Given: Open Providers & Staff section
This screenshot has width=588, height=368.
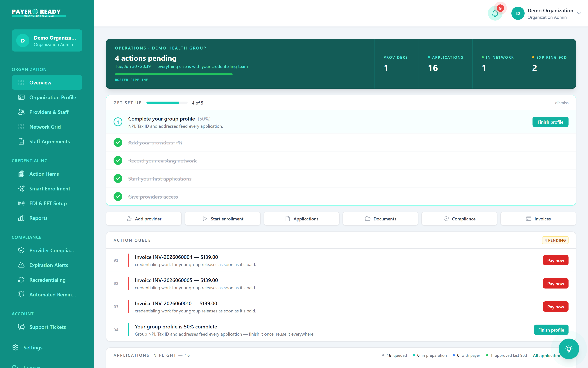Looking at the screenshot, I should point(47,112).
